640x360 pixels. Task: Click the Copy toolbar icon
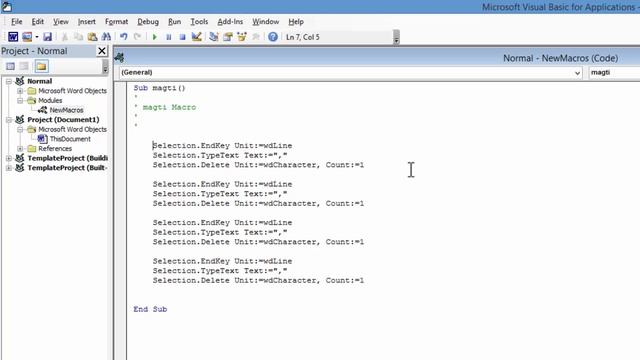pos(78,37)
